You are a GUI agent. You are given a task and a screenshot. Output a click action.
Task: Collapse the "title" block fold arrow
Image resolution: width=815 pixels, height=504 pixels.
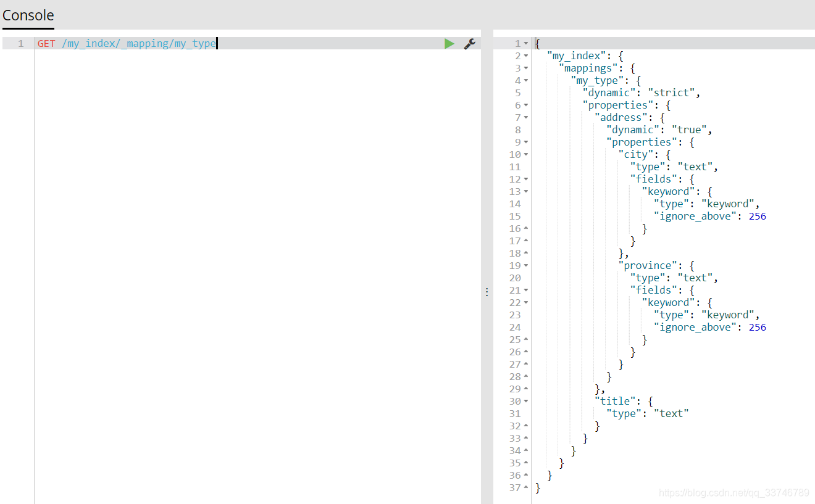526,402
